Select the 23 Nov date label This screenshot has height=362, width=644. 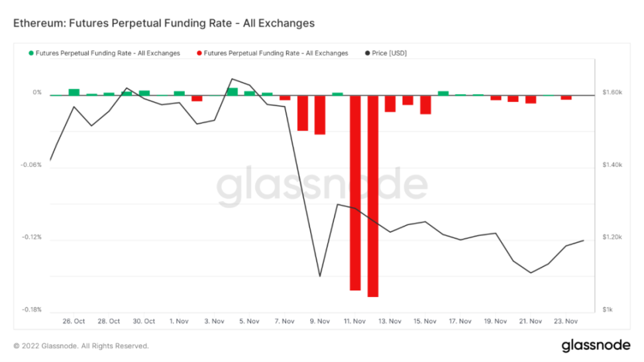click(x=565, y=322)
